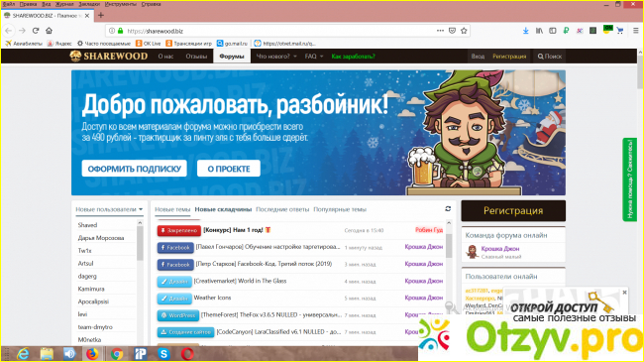Image resolution: width=644 pixels, height=362 pixels.
Task: Open 'World in The Glass' thread
Action: click(240, 281)
